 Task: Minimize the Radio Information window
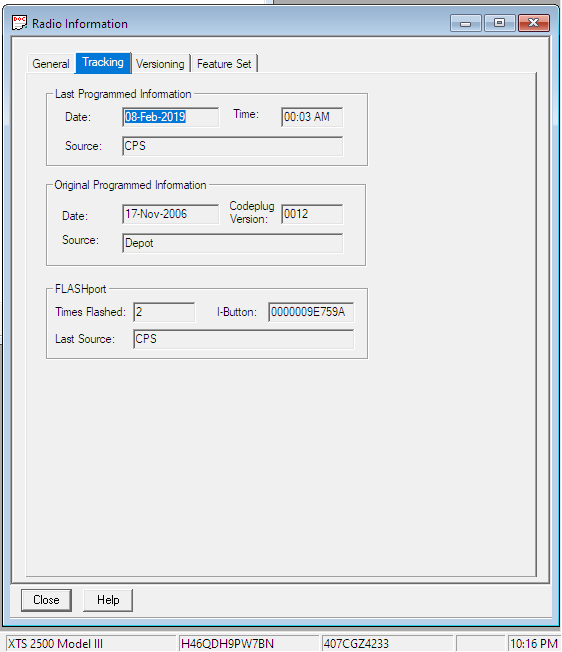(466, 23)
